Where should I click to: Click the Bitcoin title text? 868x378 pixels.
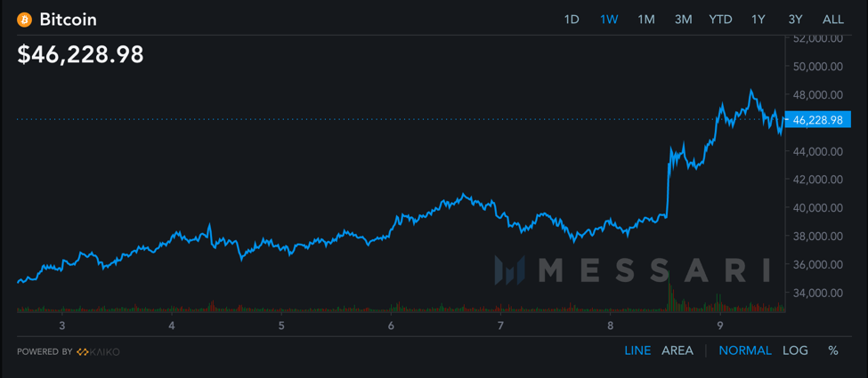tap(68, 20)
